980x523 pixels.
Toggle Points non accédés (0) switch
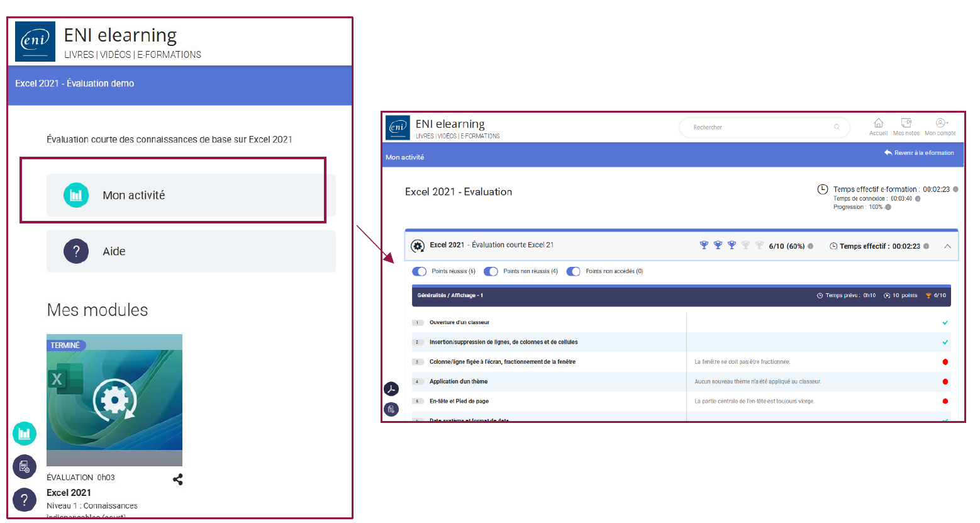[573, 271]
